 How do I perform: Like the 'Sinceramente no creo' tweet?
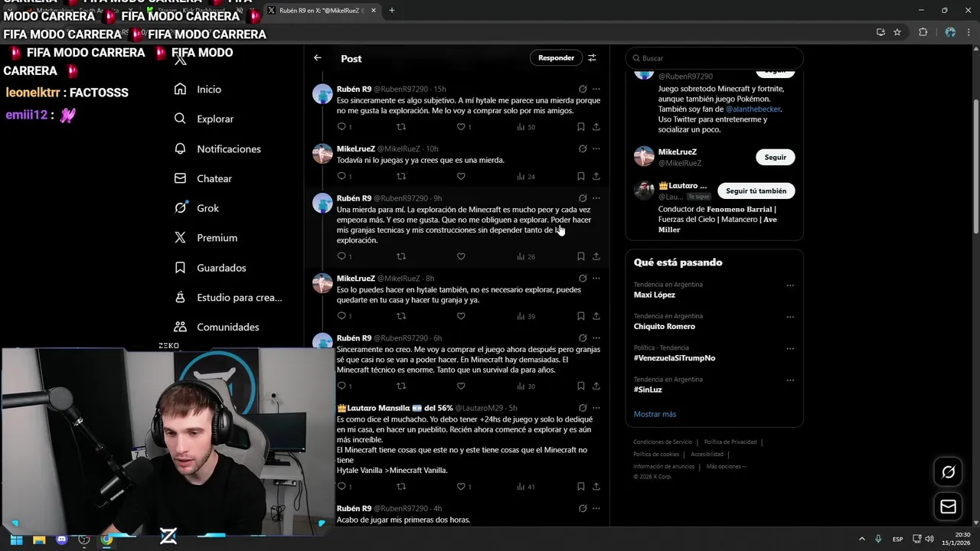[461, 386]
